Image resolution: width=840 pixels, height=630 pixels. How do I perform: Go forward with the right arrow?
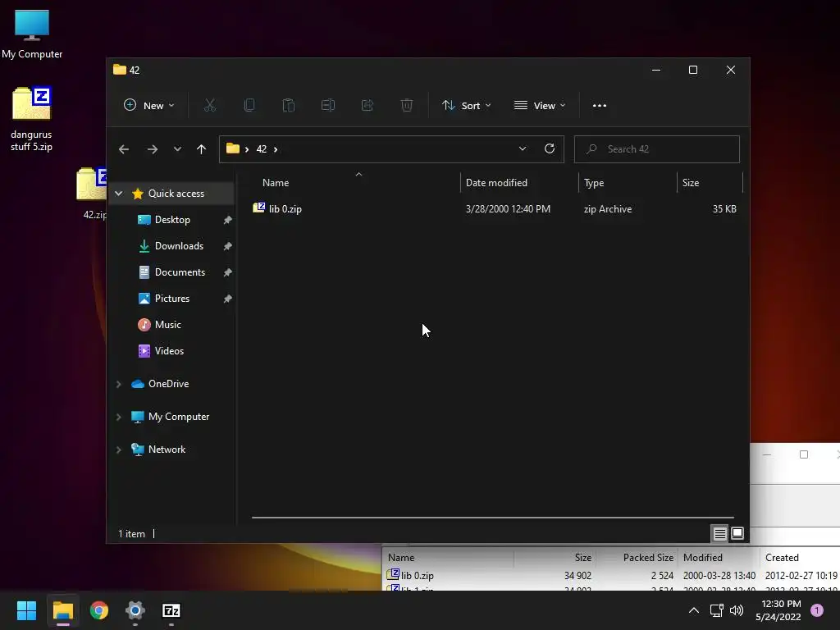[x=153, y=149]
